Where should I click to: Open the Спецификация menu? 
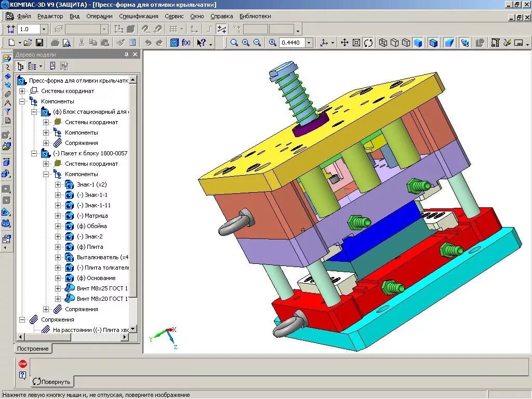[x=139, y=16]
